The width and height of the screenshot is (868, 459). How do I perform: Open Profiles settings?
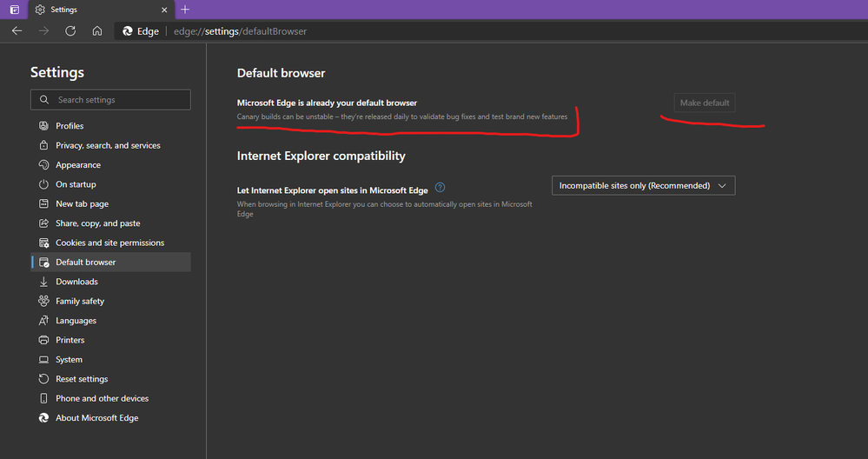pyautogui.click(x=110, y=126)
